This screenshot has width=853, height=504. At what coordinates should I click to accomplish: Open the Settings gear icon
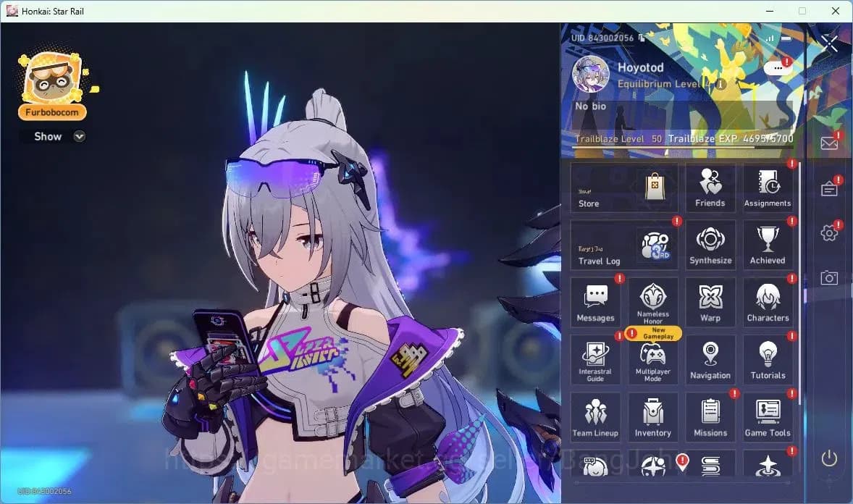point(829,233)
